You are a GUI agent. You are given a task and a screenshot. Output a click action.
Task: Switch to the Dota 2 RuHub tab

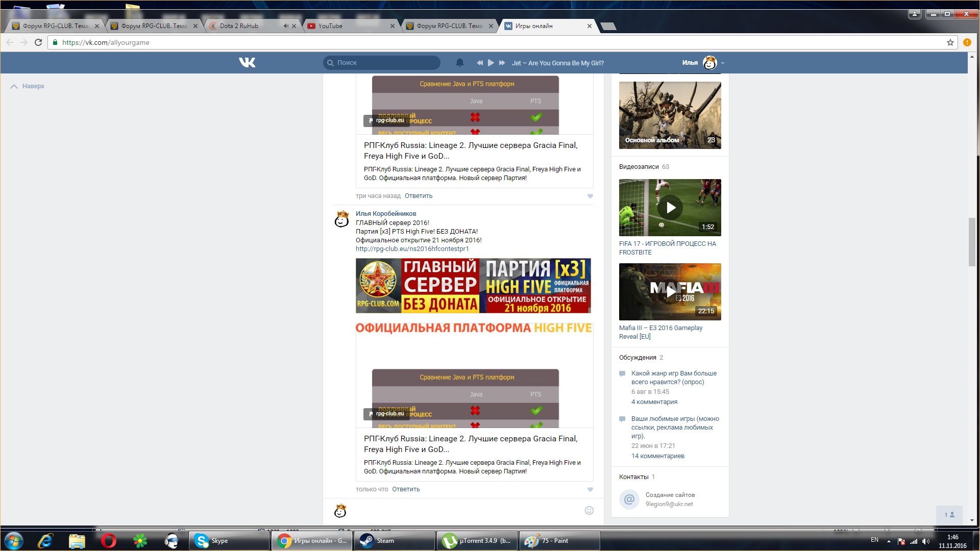(x=251, y=26)
